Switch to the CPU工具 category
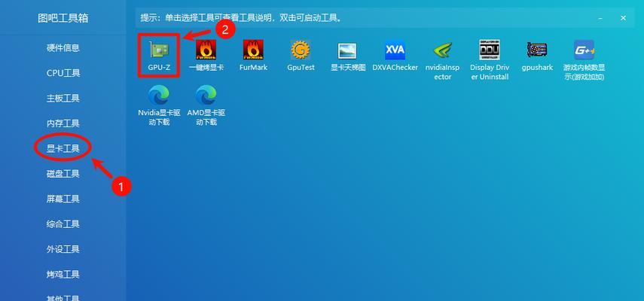 (x=63, y=73)
